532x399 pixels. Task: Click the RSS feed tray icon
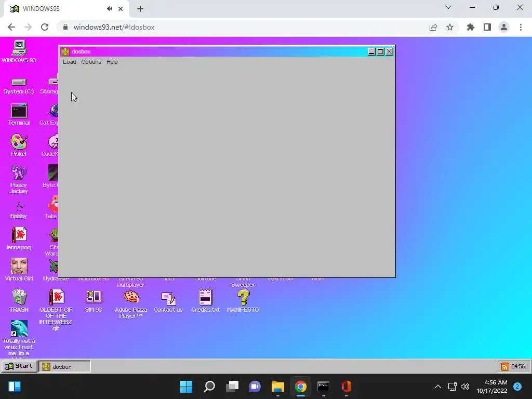click(x=505, y=366)
